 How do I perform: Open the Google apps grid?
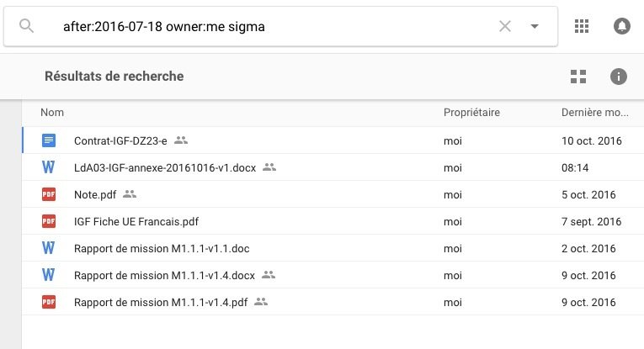pos(582,26)
